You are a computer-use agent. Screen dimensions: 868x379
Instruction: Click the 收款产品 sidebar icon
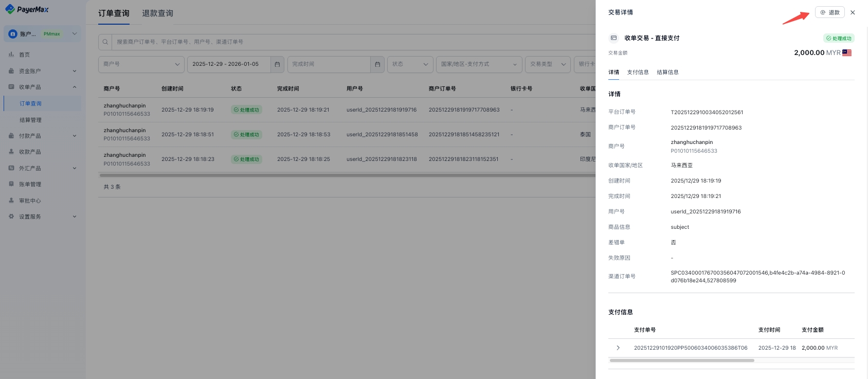[x=11, y=152]
